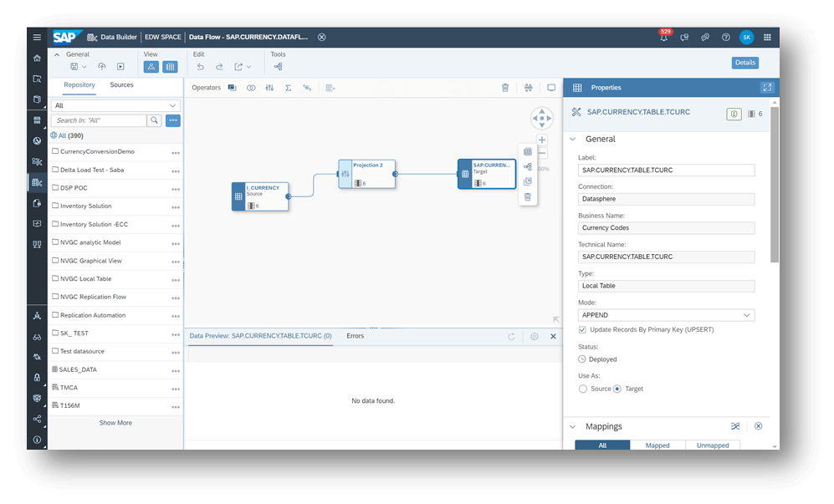Open the Help question mark icon
The height and width of the screenshot is (504, 834).
[x=725, y=38]
